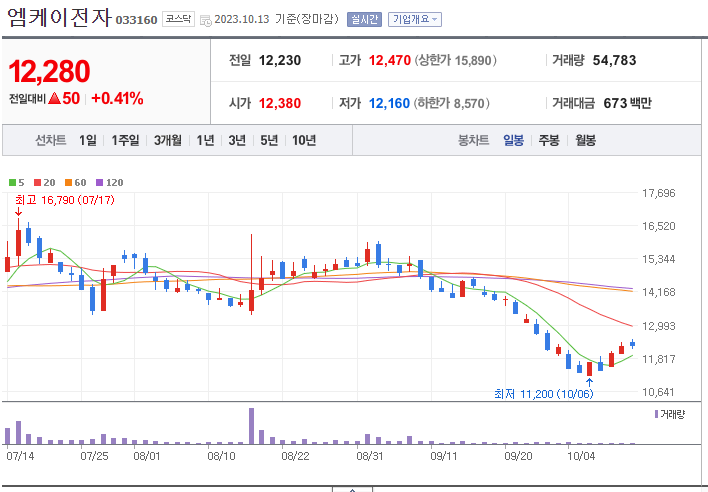Show the 5년 line chart

(x=269, y=140)
